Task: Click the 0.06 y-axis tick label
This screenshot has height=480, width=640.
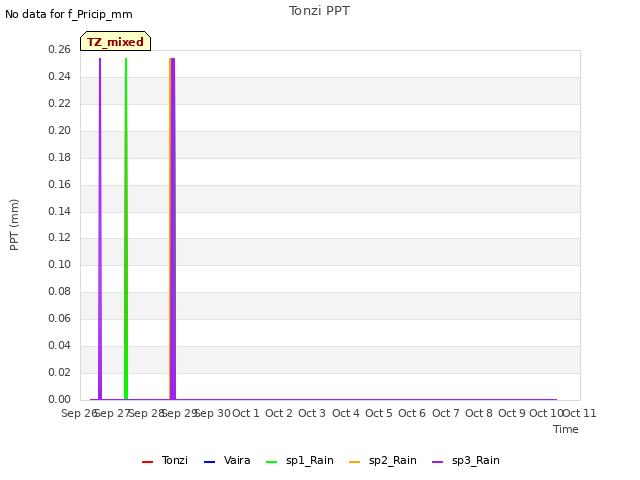Action: tap(60, 318)
